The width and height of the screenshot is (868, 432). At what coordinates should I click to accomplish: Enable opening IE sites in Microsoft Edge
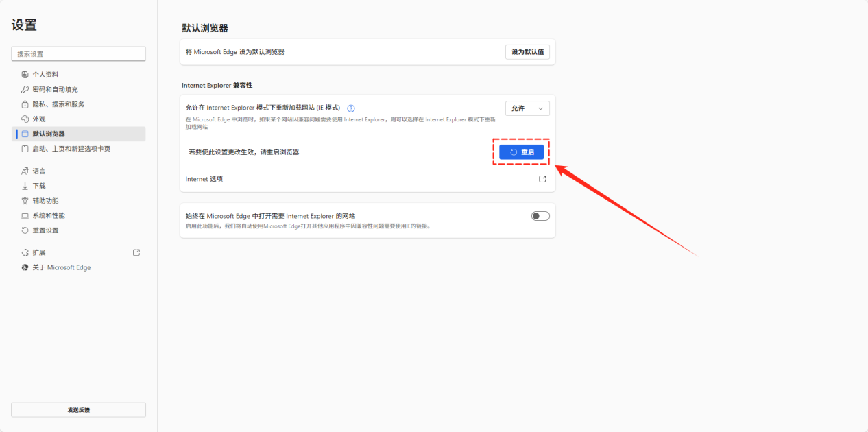[x=540, y=215]
